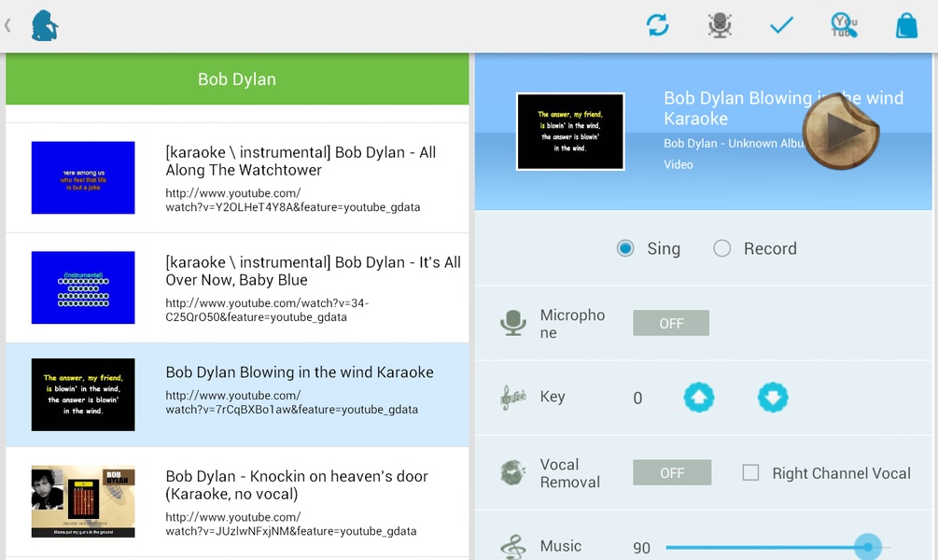938x560 pixels.
Task: Go back using the left chevron
Action: coord(7,25)
